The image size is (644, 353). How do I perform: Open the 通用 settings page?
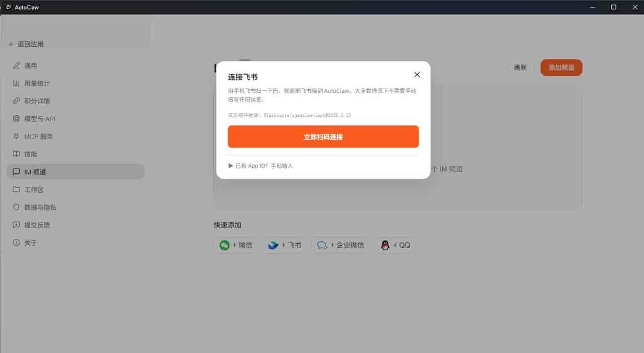pos(75,65)
